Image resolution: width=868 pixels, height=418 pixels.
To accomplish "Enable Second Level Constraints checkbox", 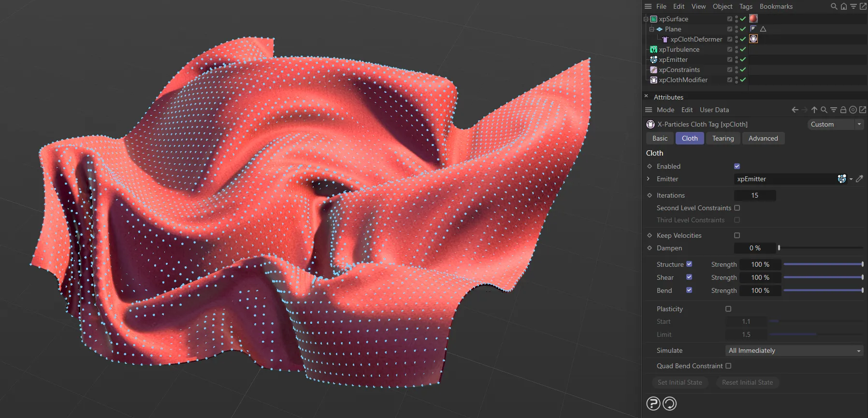I will pos(737,208).
